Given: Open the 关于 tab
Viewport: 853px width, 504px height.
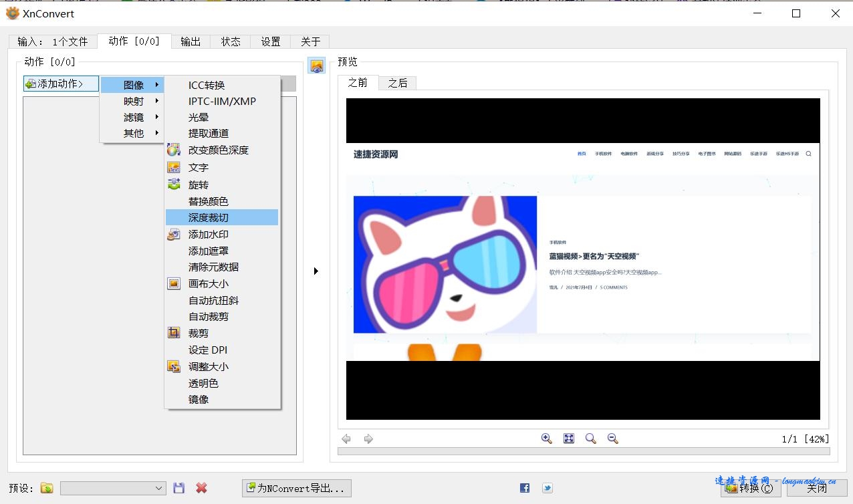Looking at the screenshot, I should tap(310, 41).
